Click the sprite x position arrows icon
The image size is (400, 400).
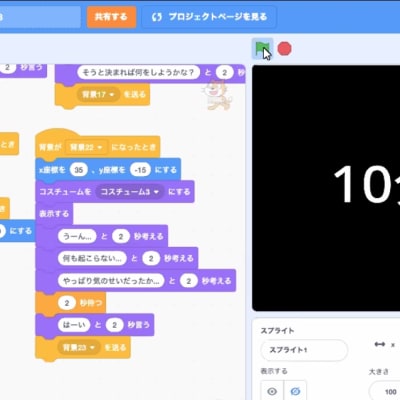[x=380, y=344]
